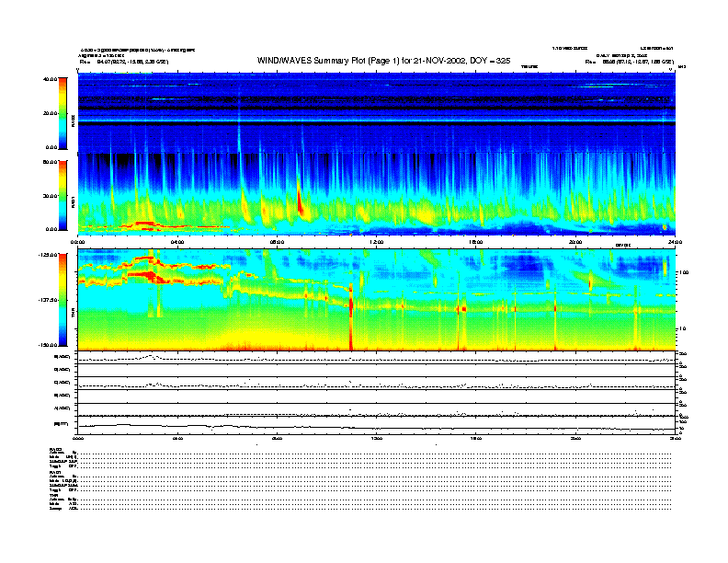
Task: Select the 100 label on TNR right axis
Action: [x=683, y=272]
